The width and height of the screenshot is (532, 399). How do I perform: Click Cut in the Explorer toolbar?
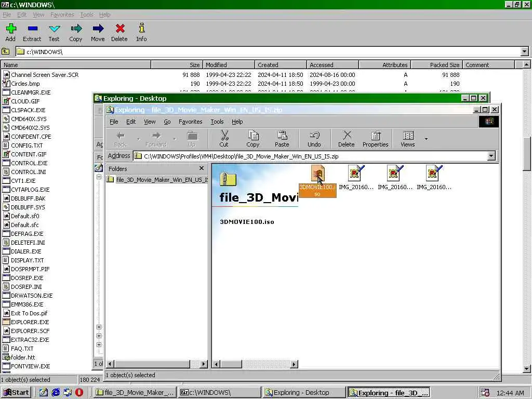[224, 138]
